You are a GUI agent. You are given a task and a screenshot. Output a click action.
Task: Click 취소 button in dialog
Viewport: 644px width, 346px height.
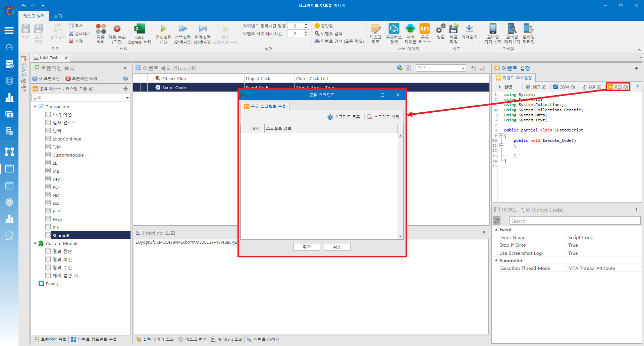[337, 247]
